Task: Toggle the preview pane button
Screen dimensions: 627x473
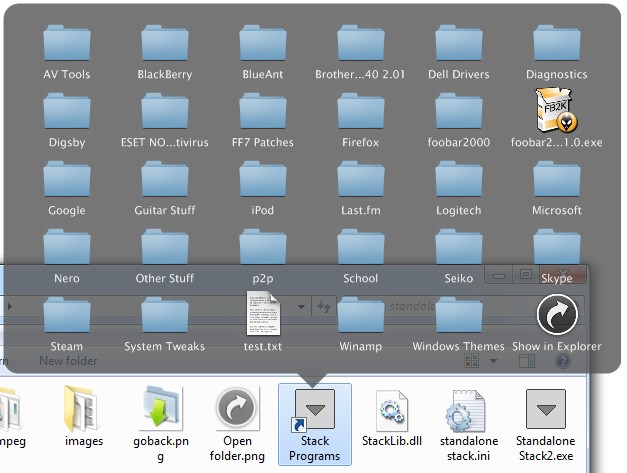Action: pos(527,361)
